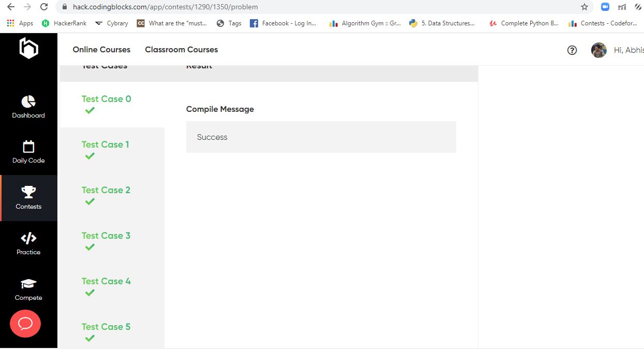The image size is (644, 349).
Task: Open the Practice code icon
Action: point(28,238)
